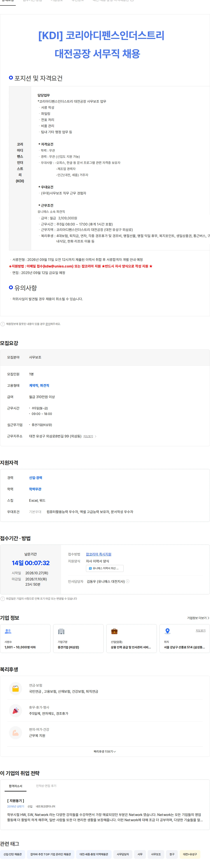
Task: Click the 김동우 (유니에스 대전지사) contact name
Action: 105,581
